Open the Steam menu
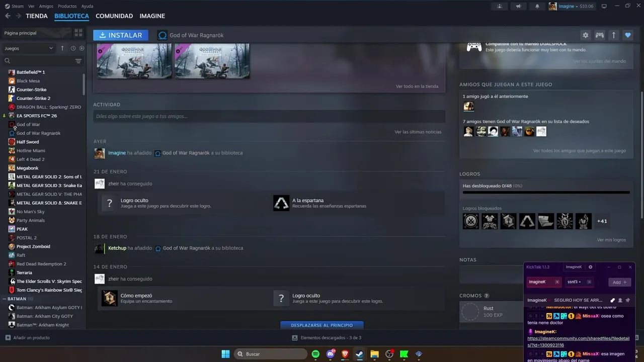The image size is (644, 362). click(14, 6)
